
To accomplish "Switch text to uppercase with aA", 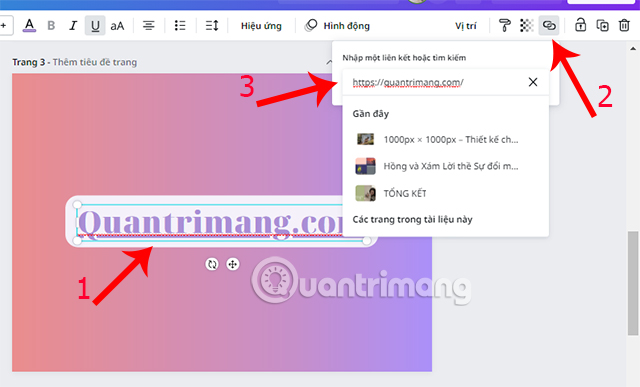I will click(x=117, y=26).
